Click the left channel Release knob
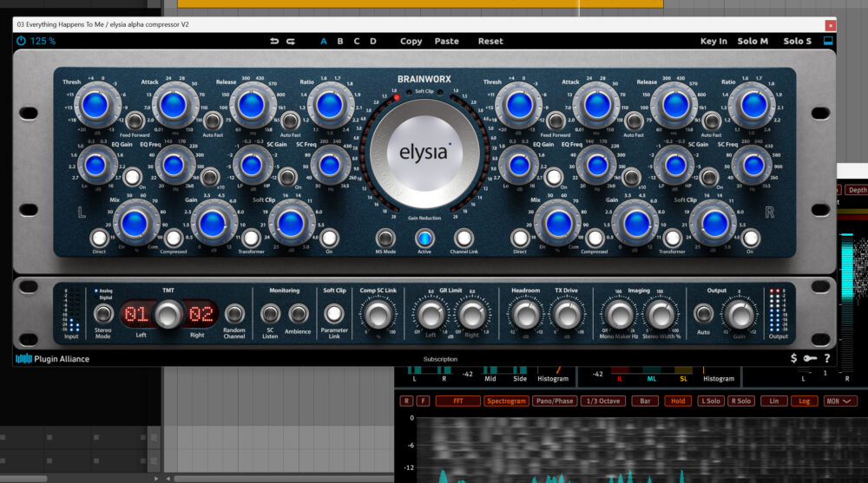This screenshot has height=483, width=868. click(252, 105)
